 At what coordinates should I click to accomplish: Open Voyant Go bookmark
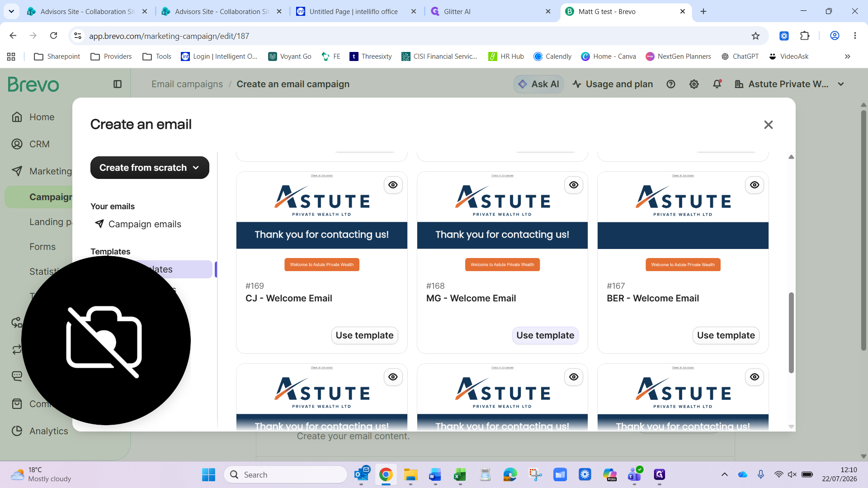290,56
